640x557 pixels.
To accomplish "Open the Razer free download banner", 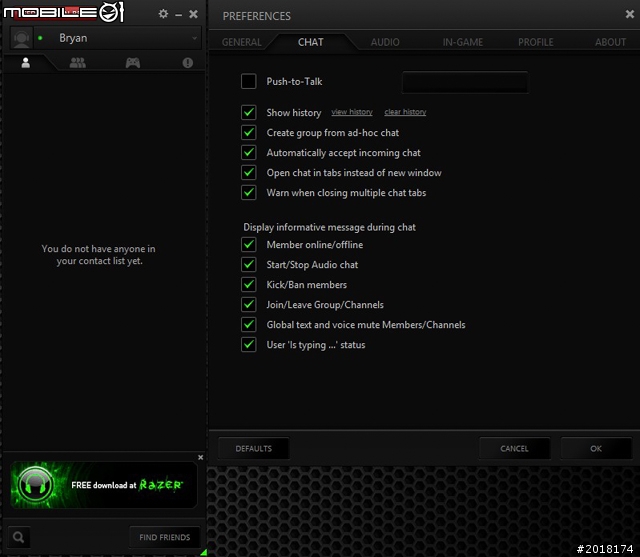I will tap(104, 485).
